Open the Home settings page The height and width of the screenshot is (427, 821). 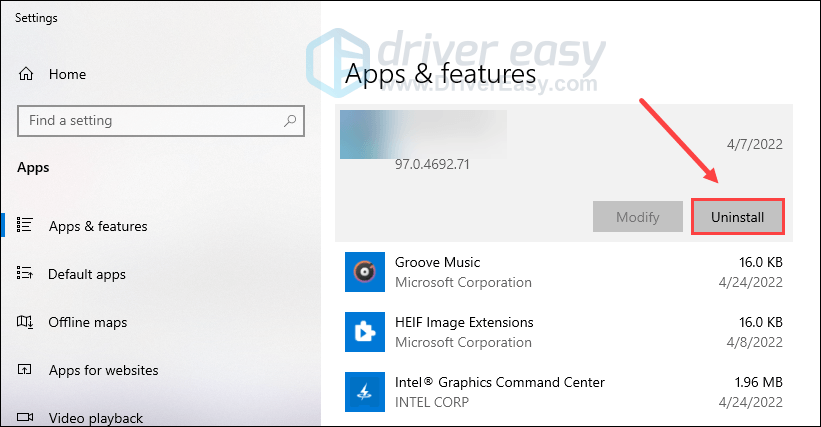pos(67,74)
